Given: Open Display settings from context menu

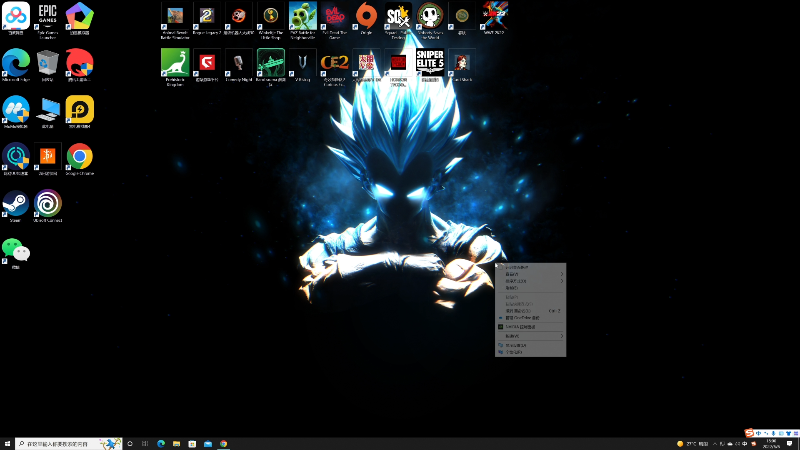Looking at the screenshot, I should pyautogui.click(x=531, y=345).
